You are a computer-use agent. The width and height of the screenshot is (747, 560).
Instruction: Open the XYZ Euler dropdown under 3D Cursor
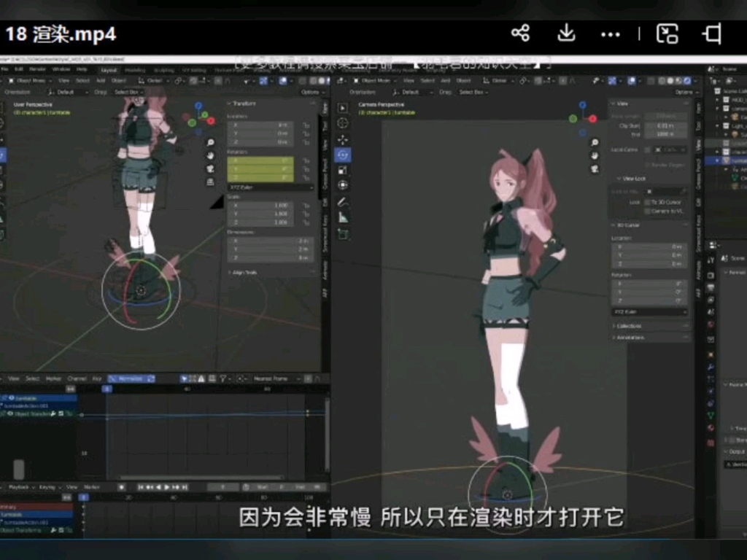click(649, 311)
